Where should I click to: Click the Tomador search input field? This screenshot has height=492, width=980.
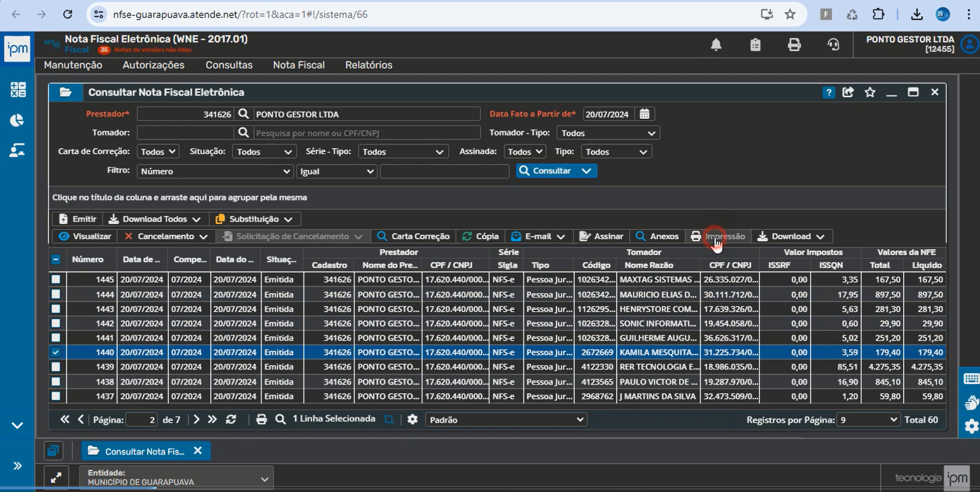(x=367, y=133)
